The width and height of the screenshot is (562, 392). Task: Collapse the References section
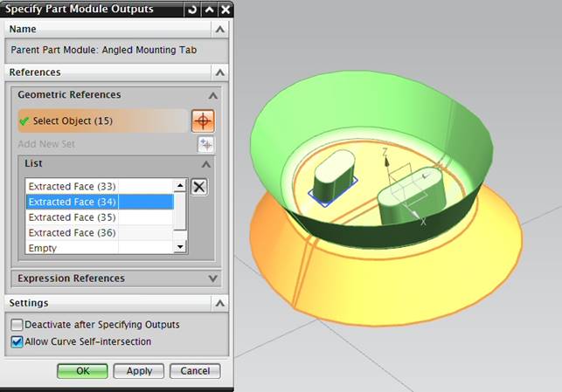coord(219,72)
